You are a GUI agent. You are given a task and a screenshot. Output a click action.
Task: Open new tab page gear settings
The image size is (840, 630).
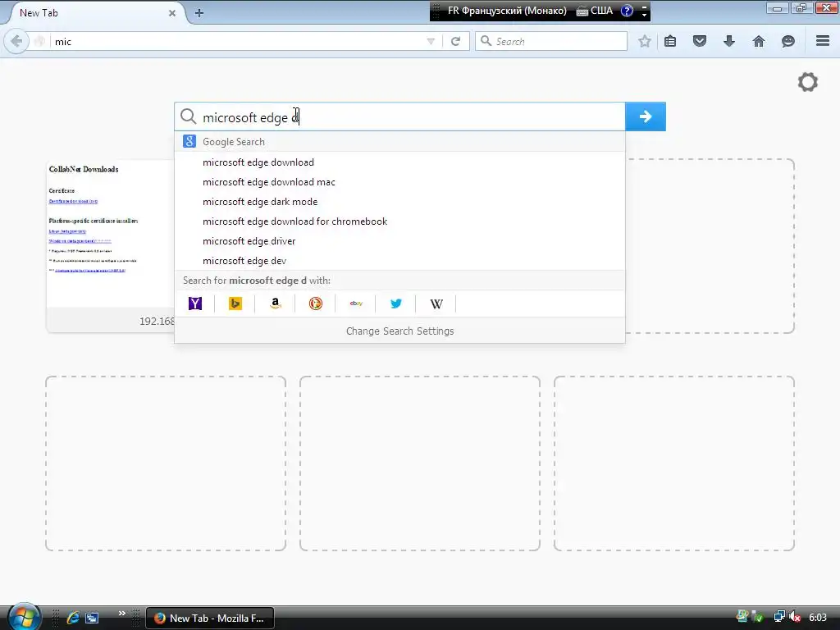point(808,82)
